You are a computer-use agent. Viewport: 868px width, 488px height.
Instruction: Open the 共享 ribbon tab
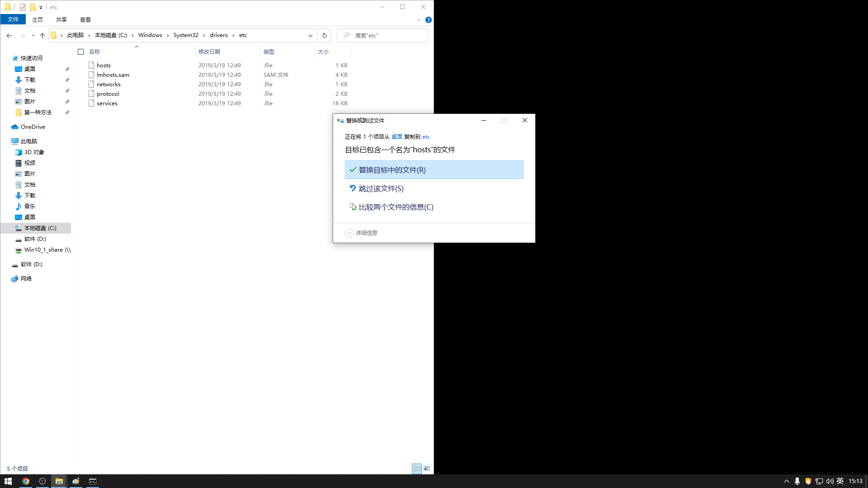(x=61, y=19)
